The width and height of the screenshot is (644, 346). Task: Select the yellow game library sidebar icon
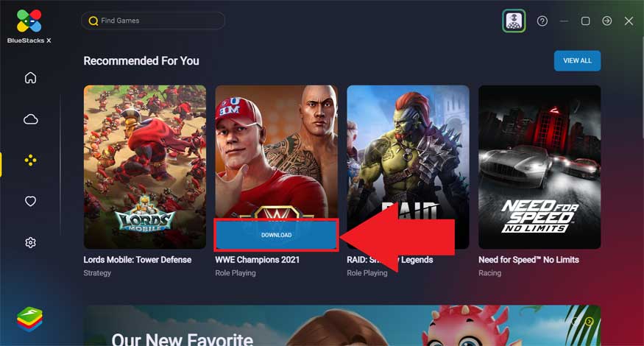30,160
